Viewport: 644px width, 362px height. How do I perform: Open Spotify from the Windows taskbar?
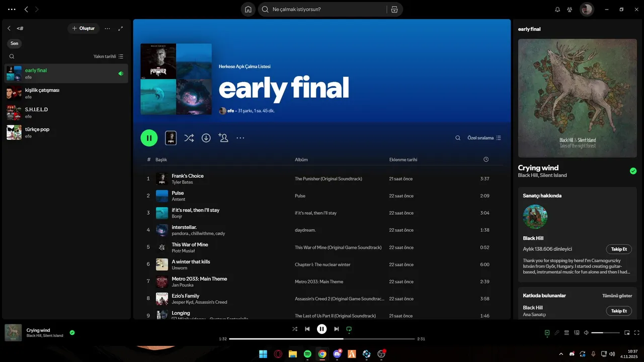(307, 354)
